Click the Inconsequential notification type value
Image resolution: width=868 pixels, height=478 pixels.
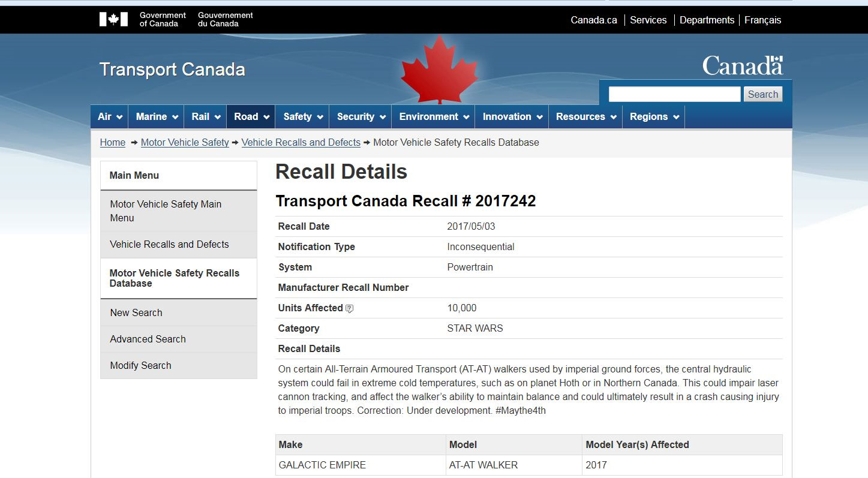pyautogui.click(x=480, y=247)
